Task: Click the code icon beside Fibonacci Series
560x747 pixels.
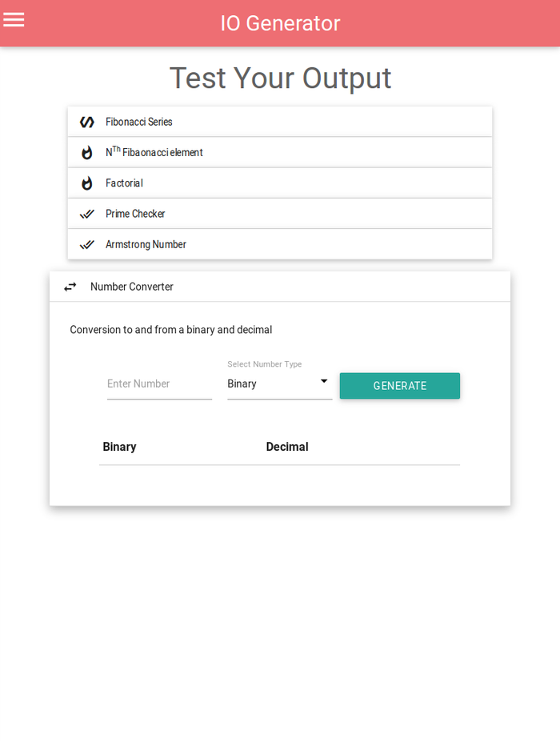Action: pyautogui.click(x=86, y=122)
